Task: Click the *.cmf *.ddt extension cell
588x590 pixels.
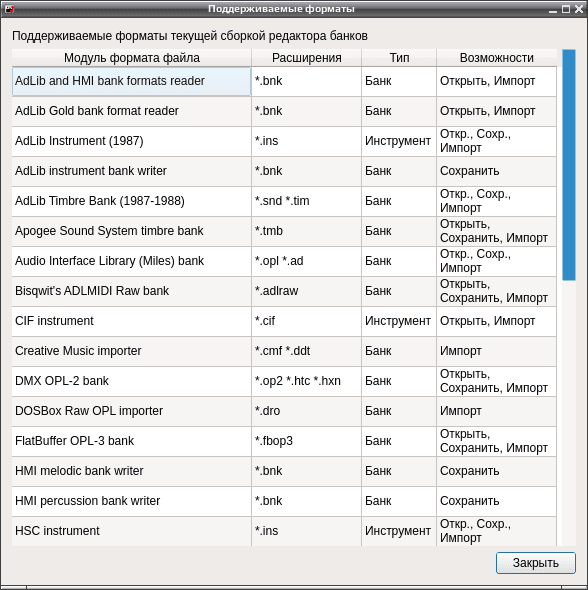Action: (307, 351)
